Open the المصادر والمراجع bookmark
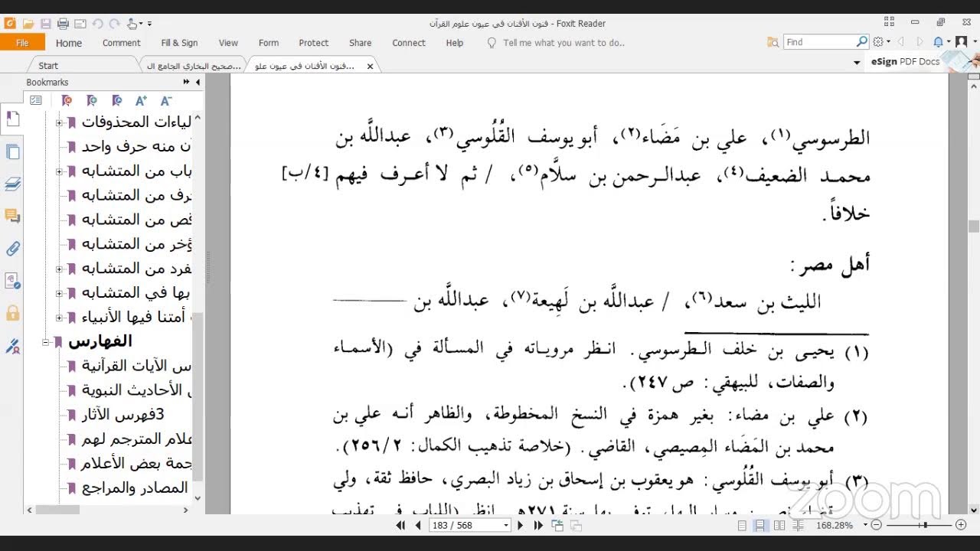 (x=135, y=487)
